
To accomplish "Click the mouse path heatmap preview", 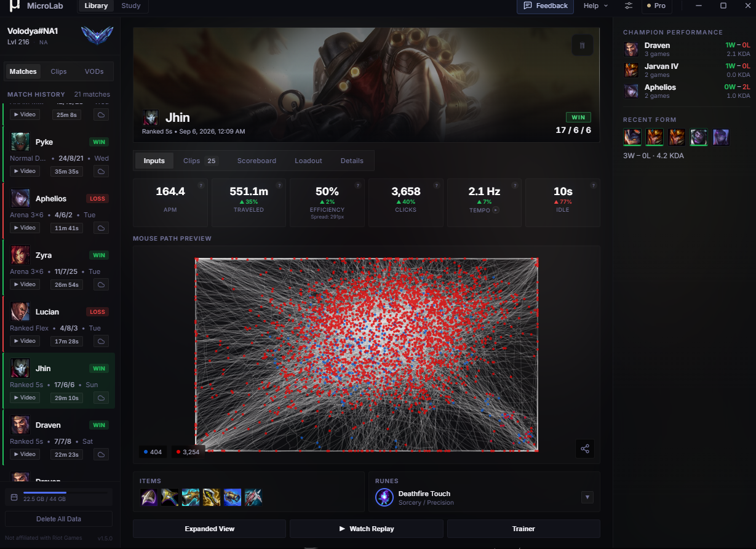I will pos(367,355).
